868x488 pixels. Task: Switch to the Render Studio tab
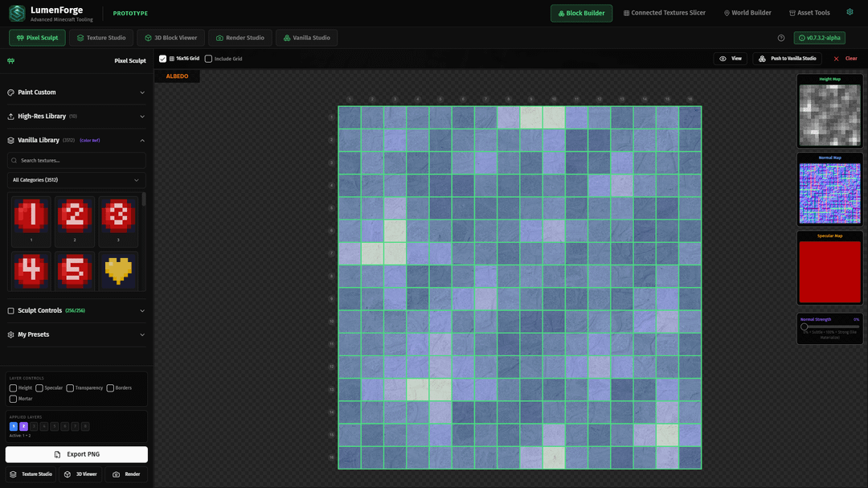240,38
